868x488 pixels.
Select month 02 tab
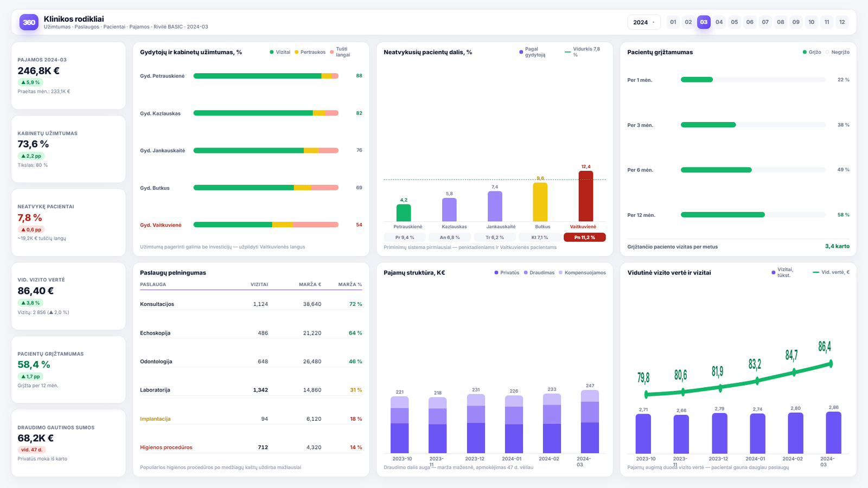(688, 22)
